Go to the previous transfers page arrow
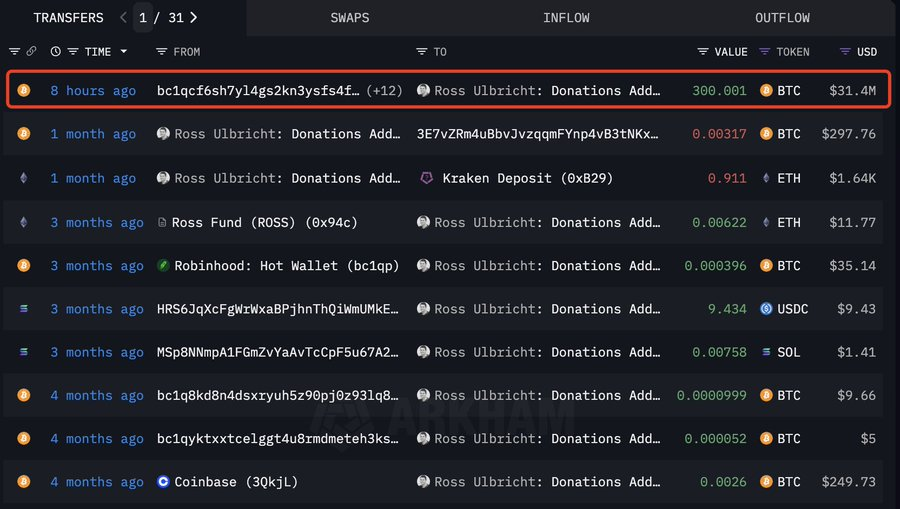Image resolution: width=900 pixels, height=509 pixels. pos(123,18)
